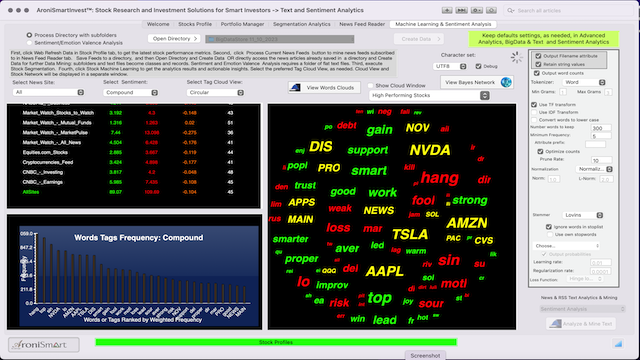Screen dimensions: 640x360
Task: Switch to the News Feed Reader tab
Action: [362, 24]
